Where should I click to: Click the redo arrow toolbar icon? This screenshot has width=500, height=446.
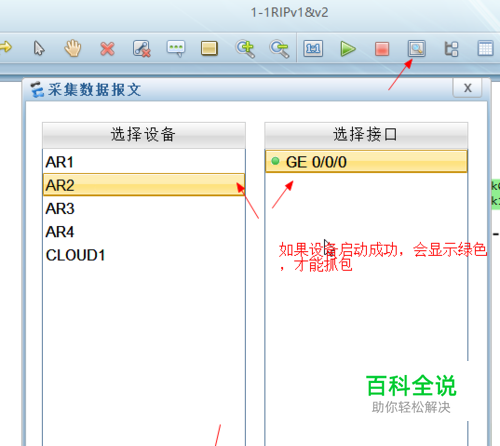tap(5, 48)
